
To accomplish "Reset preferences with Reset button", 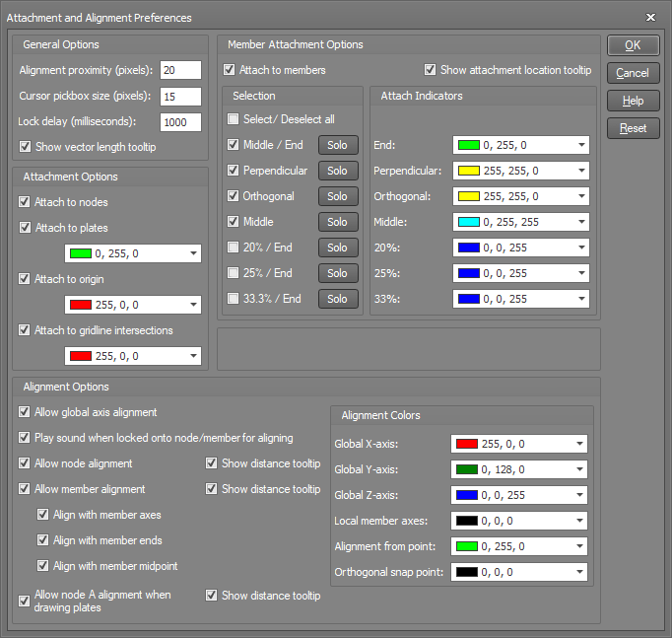I will pos(633,128).
